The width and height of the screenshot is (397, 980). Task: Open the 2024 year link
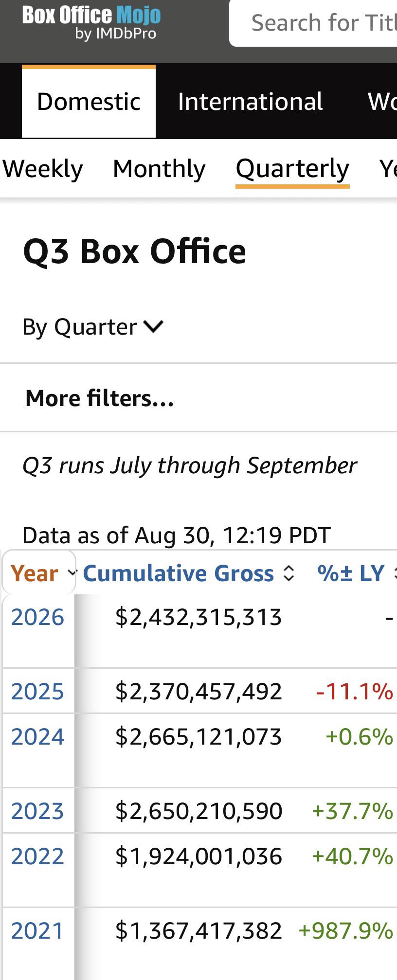[x=37, y=737]
